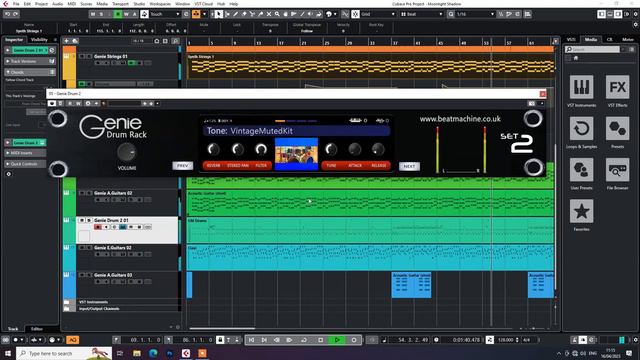Open the VST Cloud menu
Viewport: 640px width, 360px height.
(203, 4)
